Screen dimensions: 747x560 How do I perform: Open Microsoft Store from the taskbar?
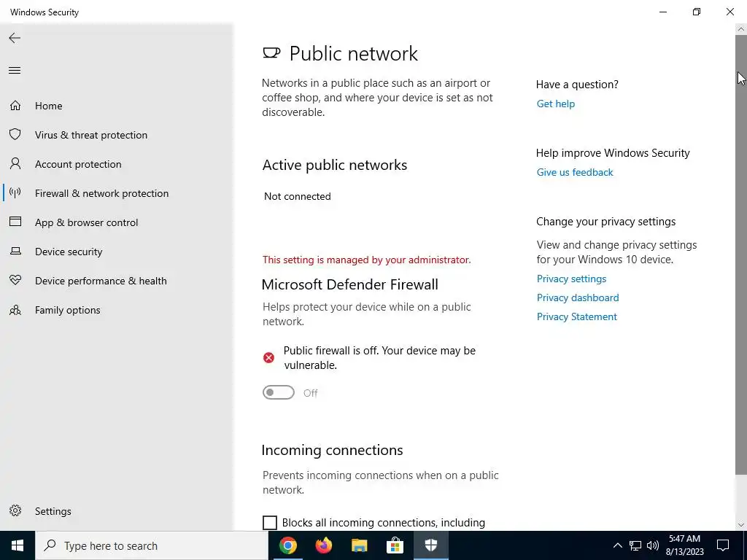point(395,545)
